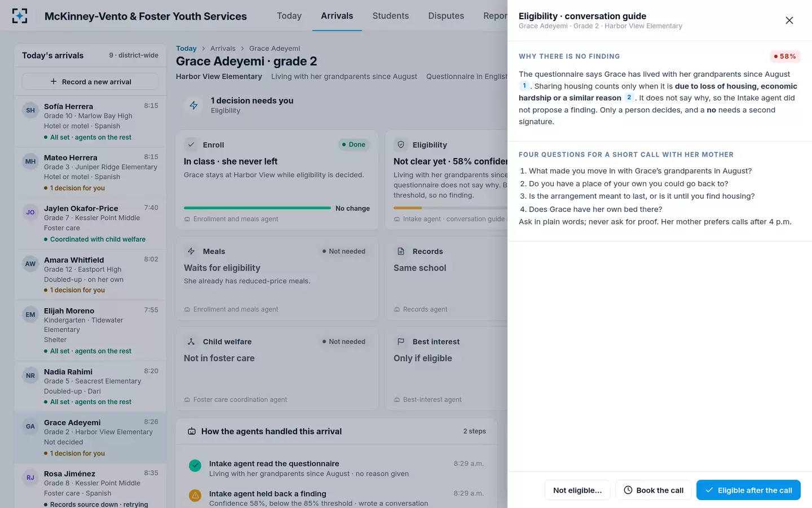Select Mateo Herrera in arrivals list

pyautogui.click(x=90, y=172)
